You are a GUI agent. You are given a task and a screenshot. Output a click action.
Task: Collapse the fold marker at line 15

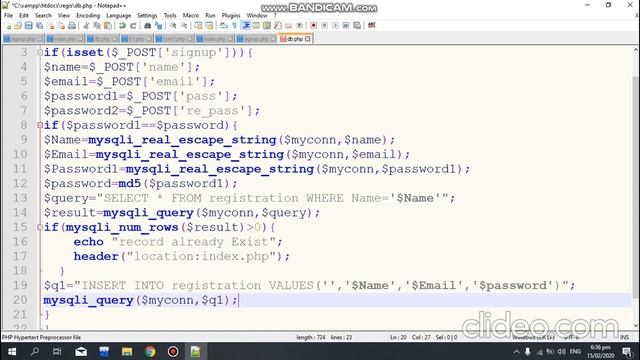click(40, 227)
